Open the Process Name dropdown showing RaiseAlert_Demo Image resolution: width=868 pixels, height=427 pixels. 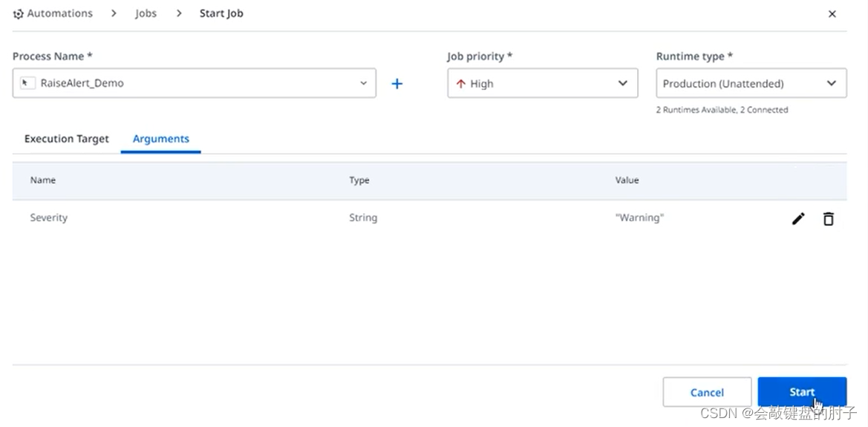click(x=195, y=83)
